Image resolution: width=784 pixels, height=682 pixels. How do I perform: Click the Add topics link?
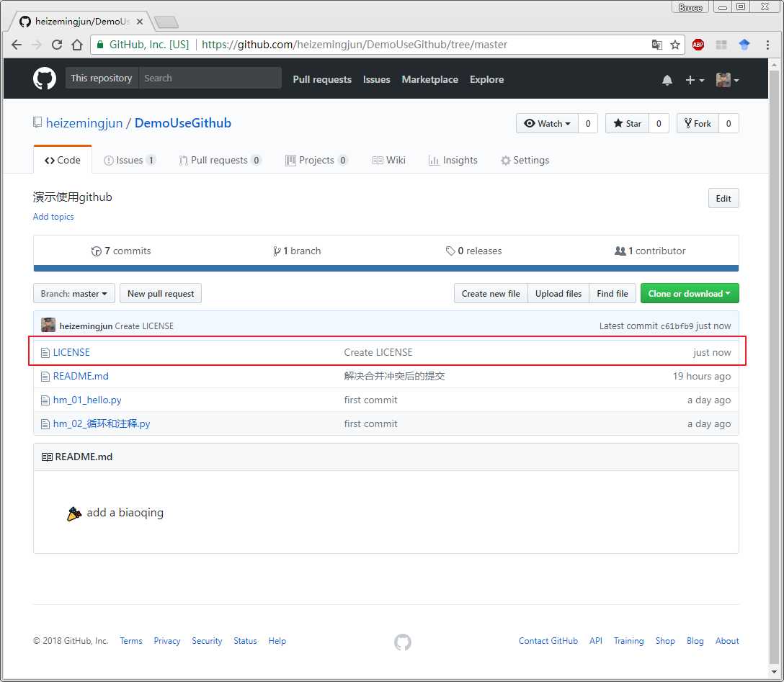point(53,216)
